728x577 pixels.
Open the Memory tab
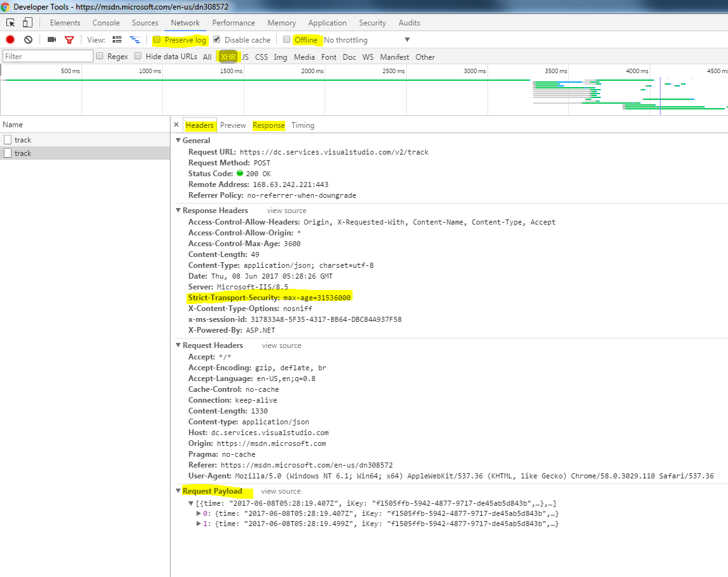point(281,23)
